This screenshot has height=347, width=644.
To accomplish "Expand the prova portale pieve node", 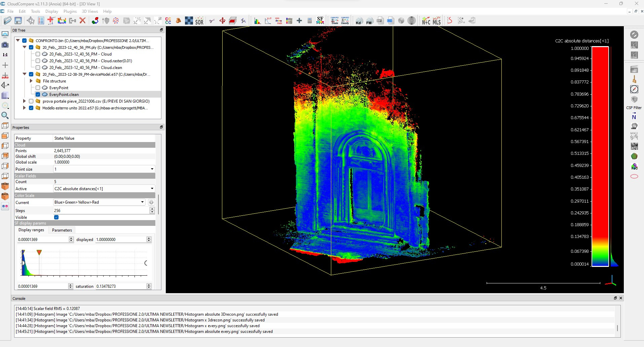I will [x=24, y=101].
